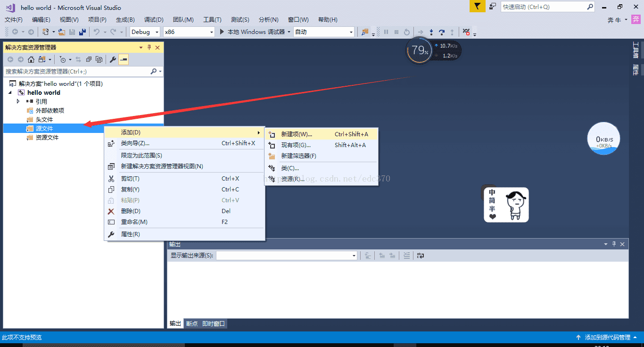644x347 pixels.
Task: Switch to the 断点 tab
Action: tap(192, 324)
